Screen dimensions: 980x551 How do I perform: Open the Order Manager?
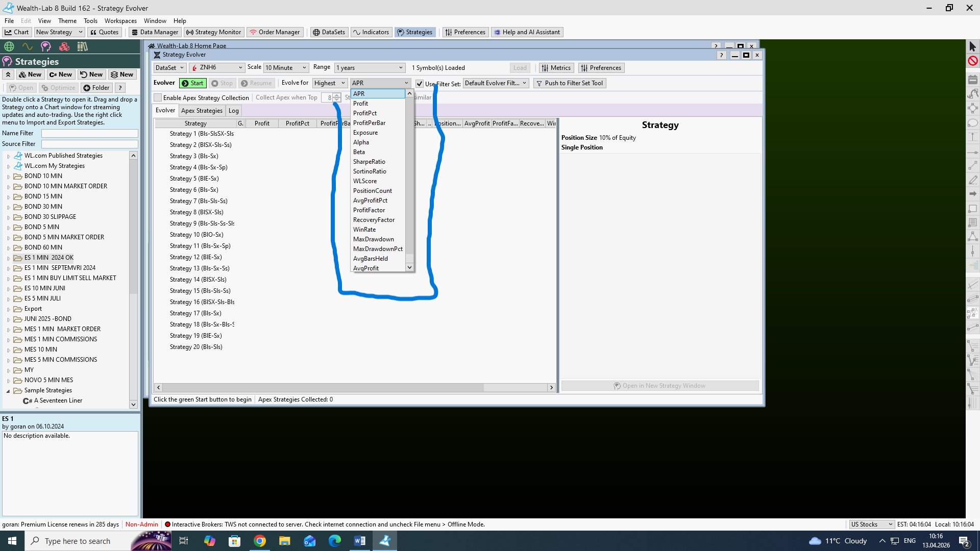coord(275,32)
